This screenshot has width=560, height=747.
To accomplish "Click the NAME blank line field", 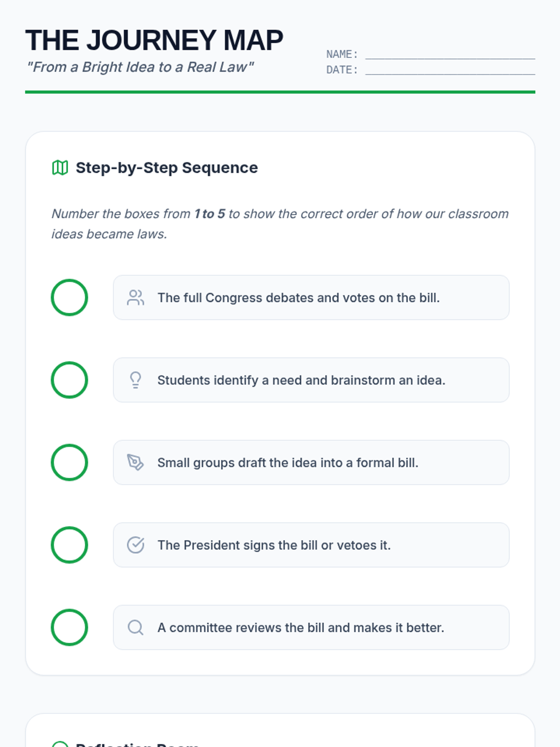I will coord(450,54).
